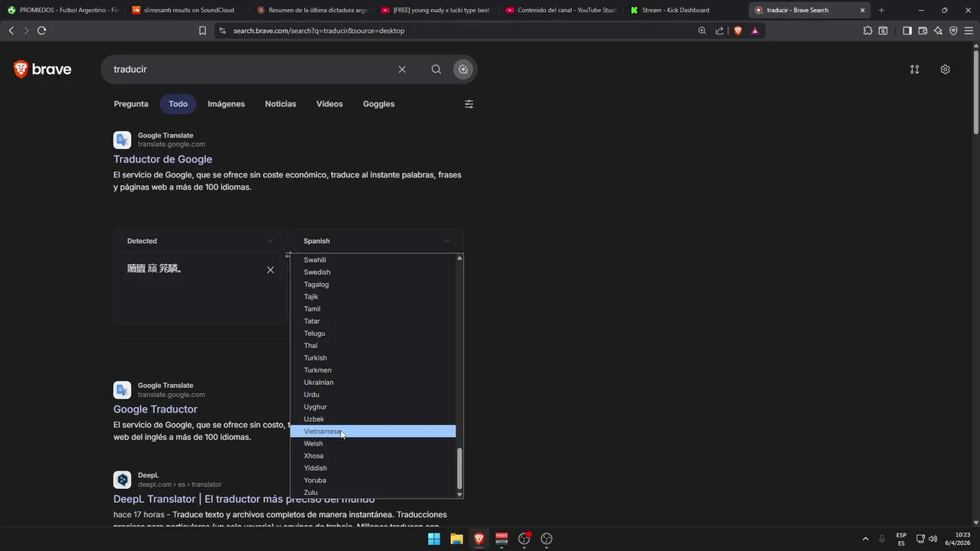Switch to the Imágenes search tab
The image size is (980, 551).
click(x=226, y=104)
